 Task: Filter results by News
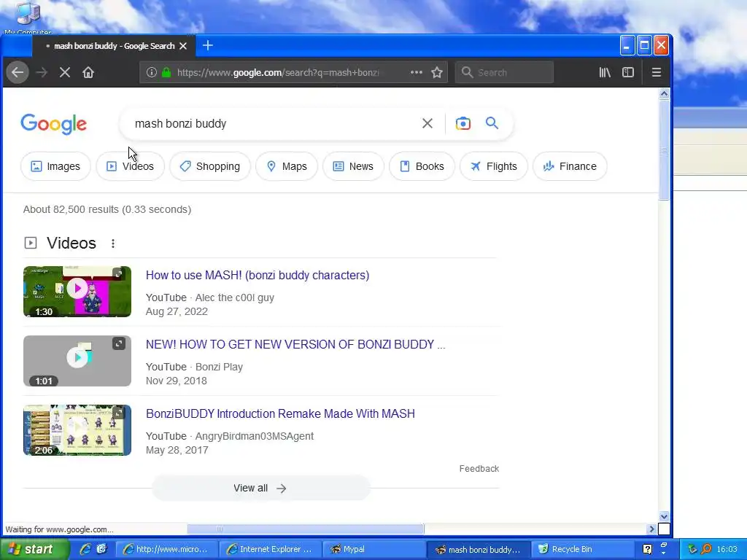point(353,166)
